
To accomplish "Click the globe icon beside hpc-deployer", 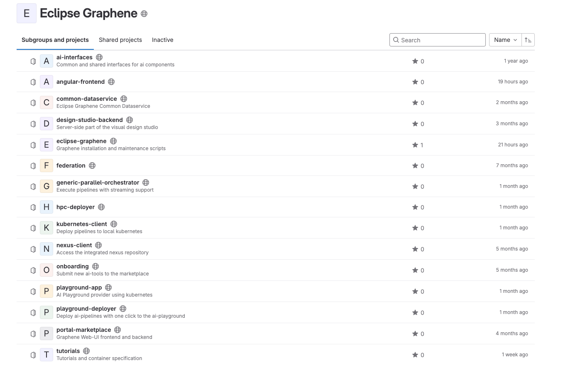I will 101,207.
